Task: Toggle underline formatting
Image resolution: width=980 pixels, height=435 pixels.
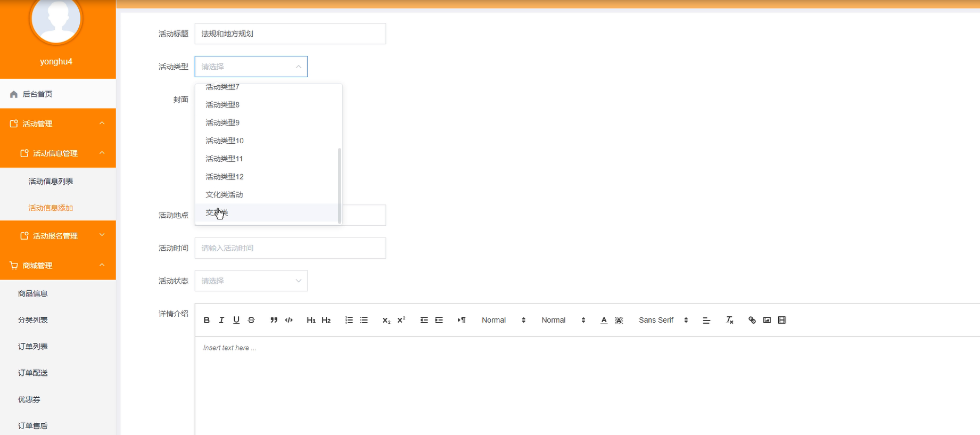Action: (236, 320)
